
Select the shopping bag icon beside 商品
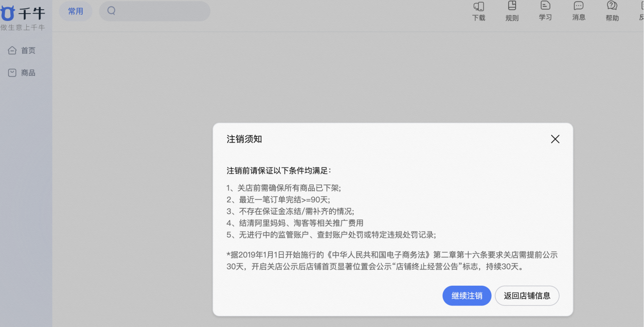[x=12, y=72]
